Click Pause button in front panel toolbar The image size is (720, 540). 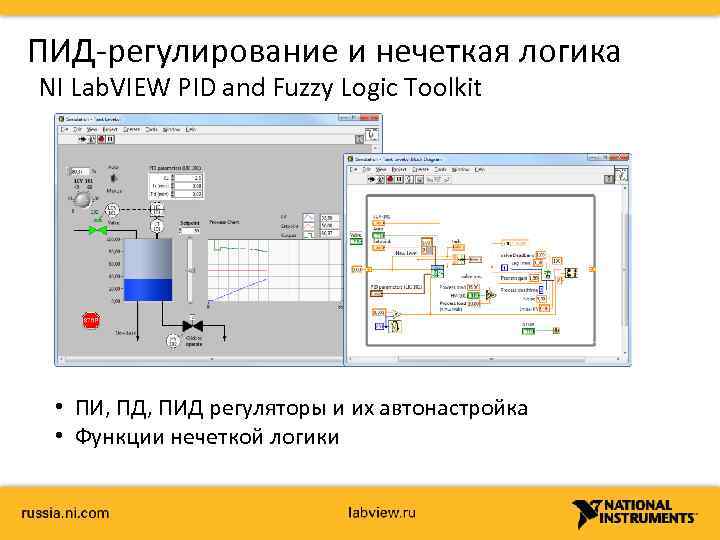(110, 139)
